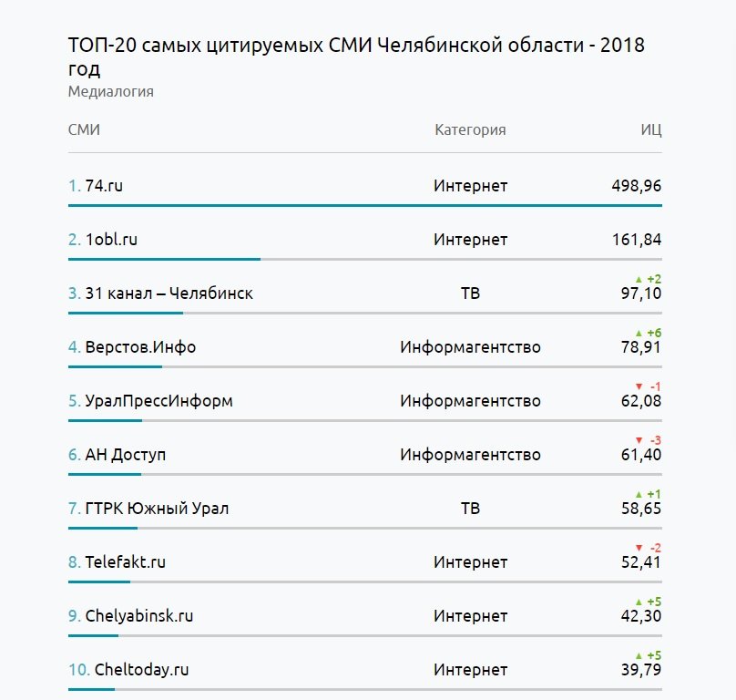Viewport: 736px width, 700px height.
Task: Click the green up arrow beside +2
Action: pos(639,279)
